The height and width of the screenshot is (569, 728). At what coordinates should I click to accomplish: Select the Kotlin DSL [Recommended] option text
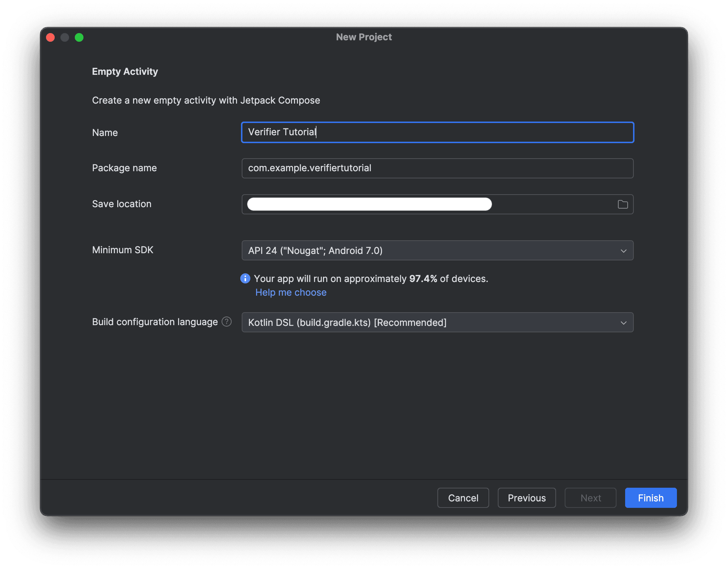click(346, 322)
